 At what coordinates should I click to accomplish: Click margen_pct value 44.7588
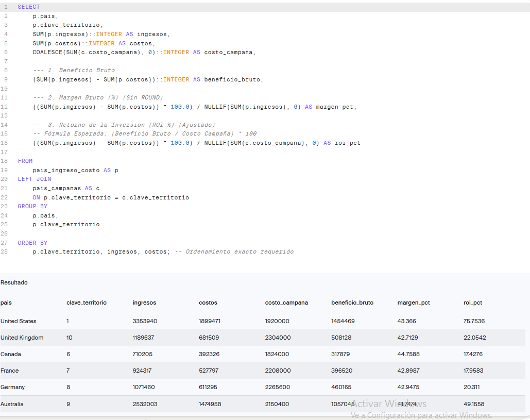(x=408, y=355)
